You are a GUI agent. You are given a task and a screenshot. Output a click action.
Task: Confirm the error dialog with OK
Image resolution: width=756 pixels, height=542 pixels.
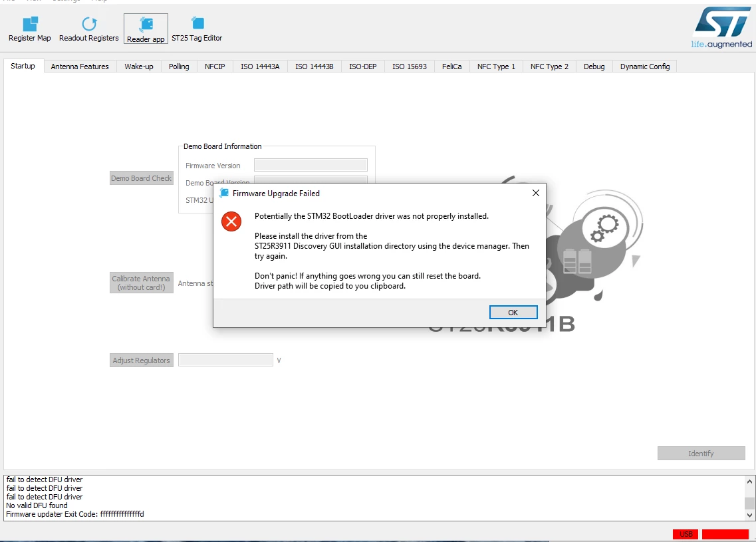tap(513, 313)
